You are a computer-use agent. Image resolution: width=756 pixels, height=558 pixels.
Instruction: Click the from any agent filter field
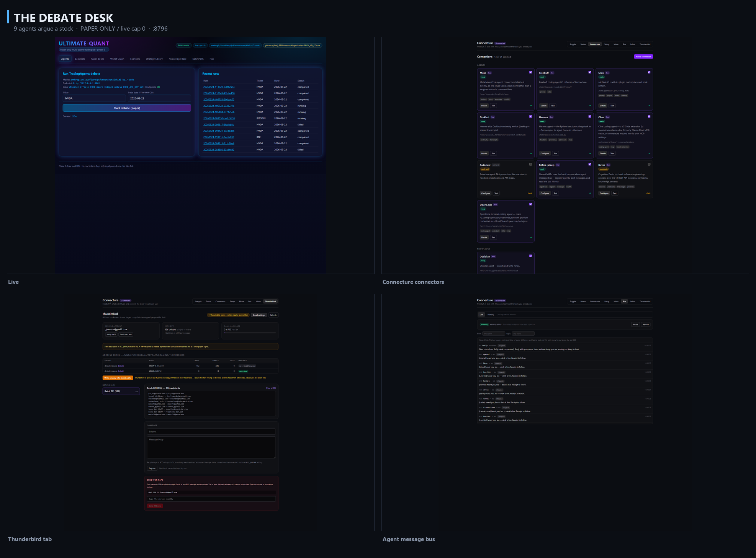(x=494, y=334)
